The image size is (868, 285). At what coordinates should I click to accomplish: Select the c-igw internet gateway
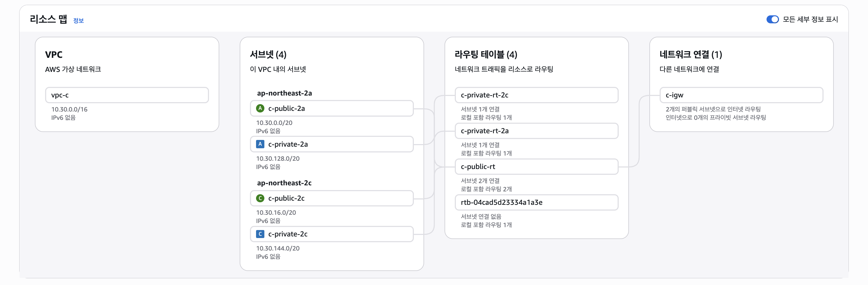(741, 95)
